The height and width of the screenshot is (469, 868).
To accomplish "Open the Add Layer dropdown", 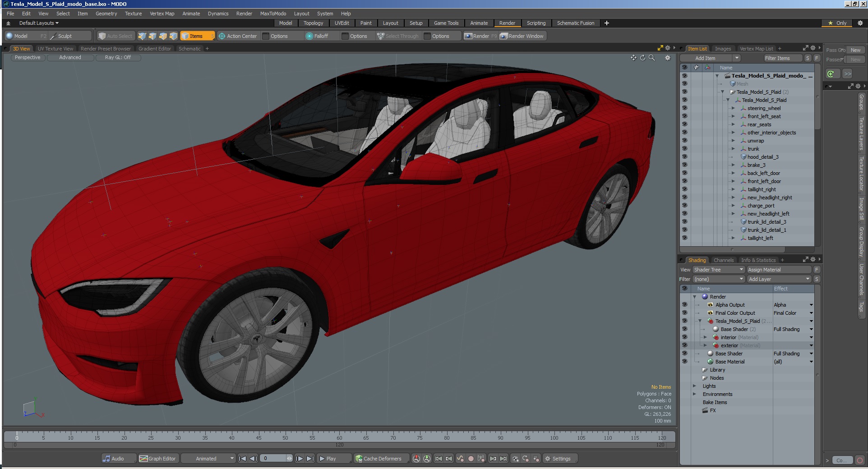I will pos(779,279).
